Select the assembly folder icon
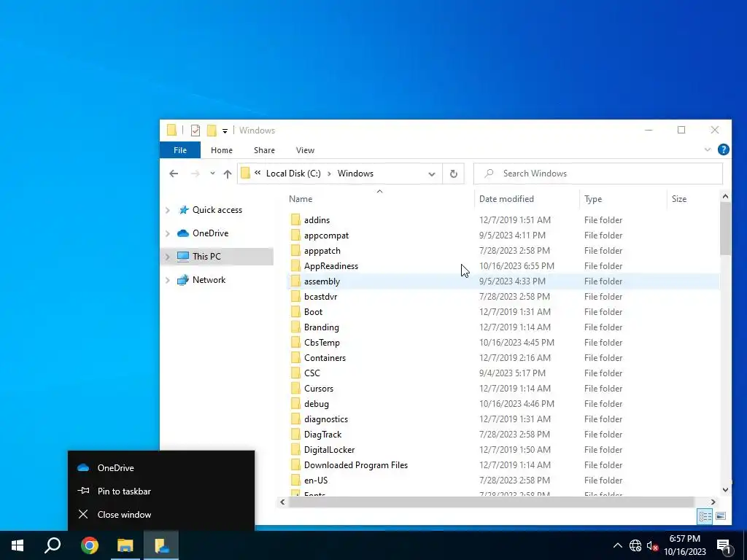 coord(295,281)
